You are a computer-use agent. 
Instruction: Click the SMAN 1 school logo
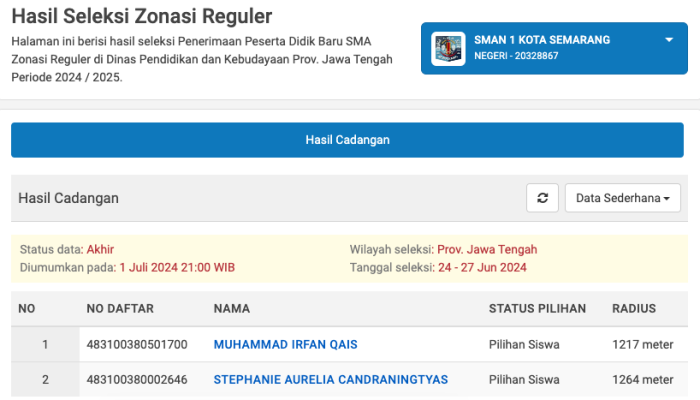click(x=447, y=48)
